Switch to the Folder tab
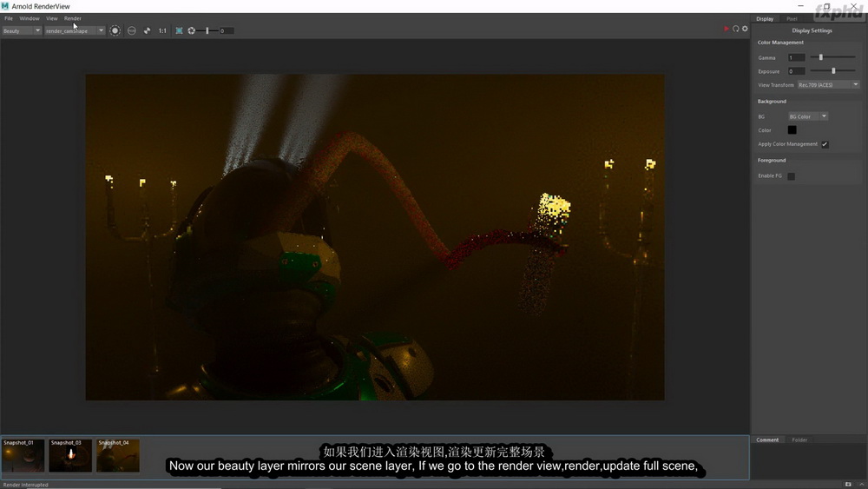This screenshot has width=868, height=489. tap(799, 439)
